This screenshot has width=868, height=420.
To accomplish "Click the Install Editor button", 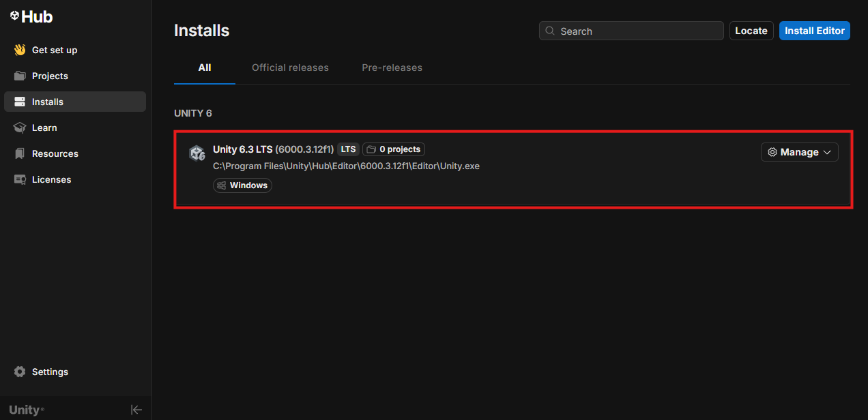I will pyautogui.click(x=814, y=31).
